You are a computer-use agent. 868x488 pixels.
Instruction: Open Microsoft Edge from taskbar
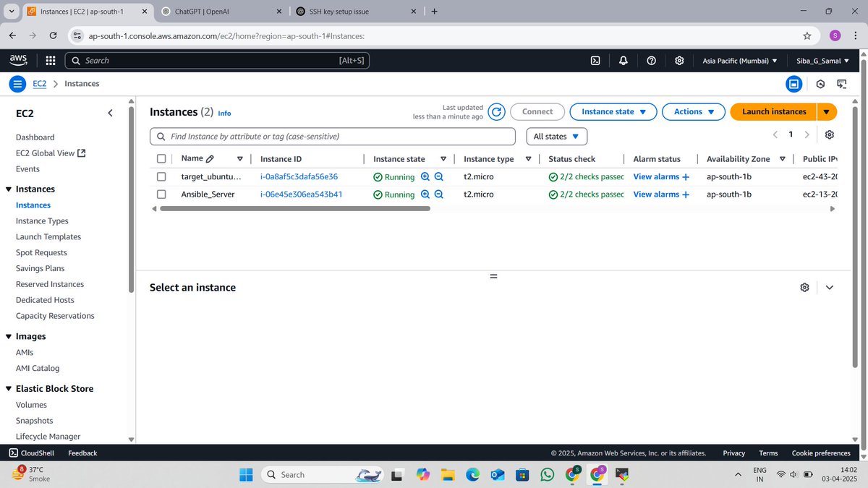[x=472, y=474]
